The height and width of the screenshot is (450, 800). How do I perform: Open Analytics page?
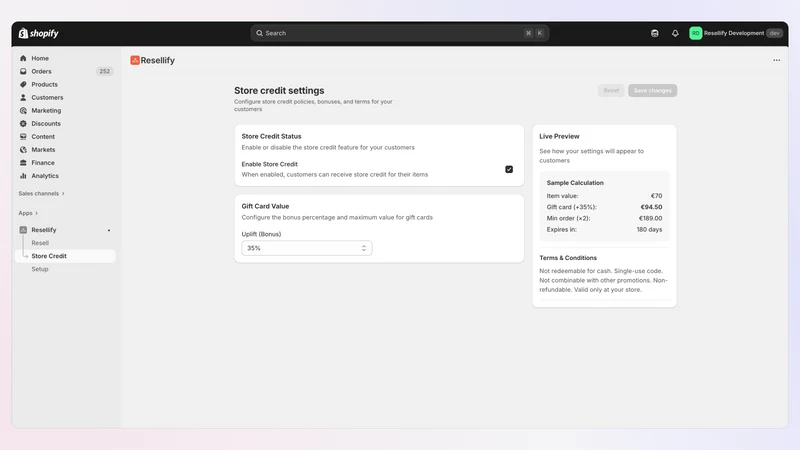click(45, 176)
